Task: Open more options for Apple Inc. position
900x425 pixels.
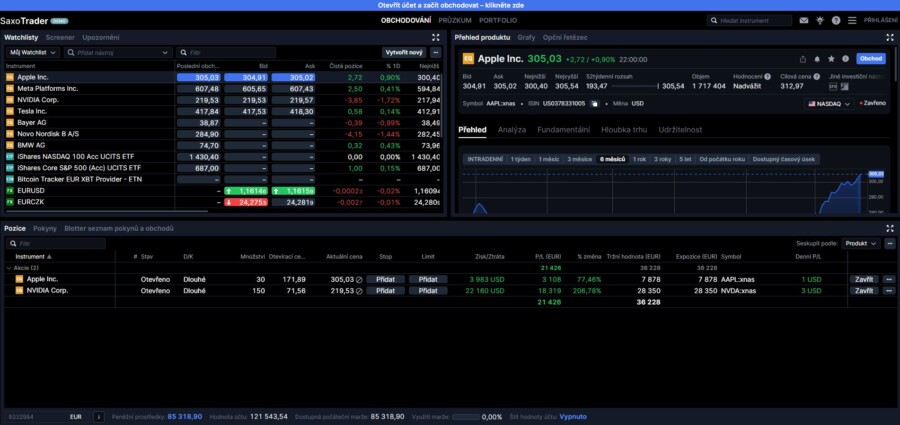Action: click(x=890, y=279)
